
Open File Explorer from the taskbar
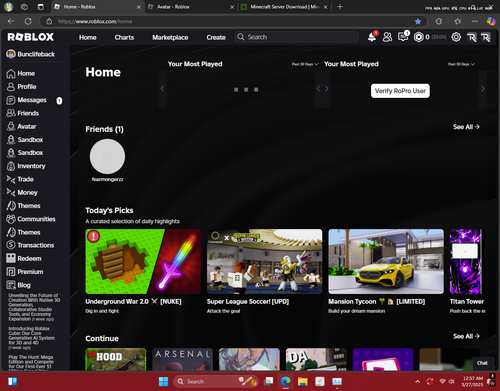tap(303, 381)
